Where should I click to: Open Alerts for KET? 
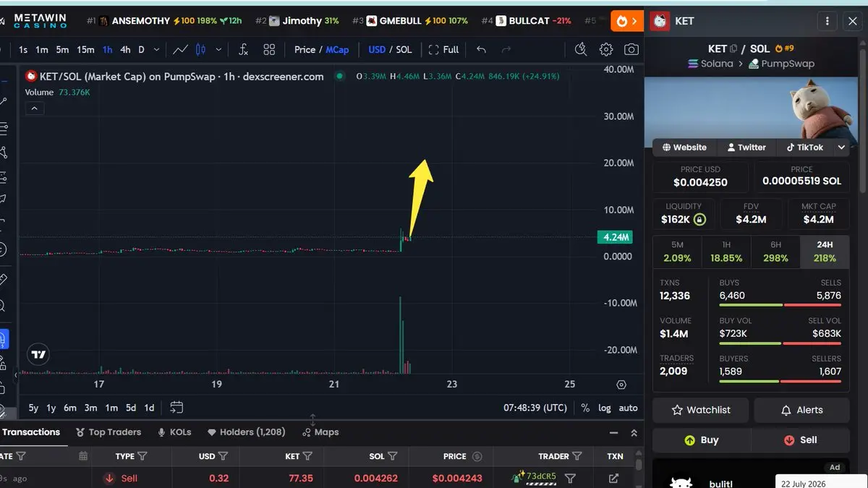click(x=801, y=410)
